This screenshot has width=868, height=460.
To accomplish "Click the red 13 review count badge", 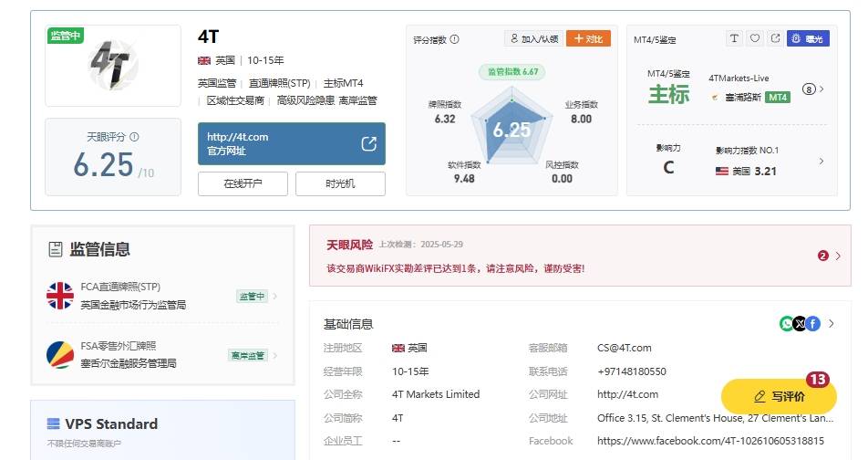I will (x=818, y=380).
